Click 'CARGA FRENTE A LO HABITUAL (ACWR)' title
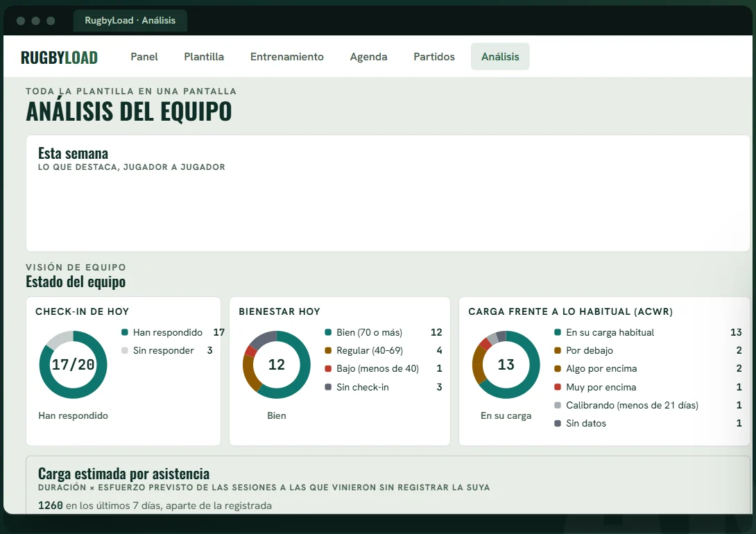The width and height of the screenshot is (756, 534). (570, 311)
